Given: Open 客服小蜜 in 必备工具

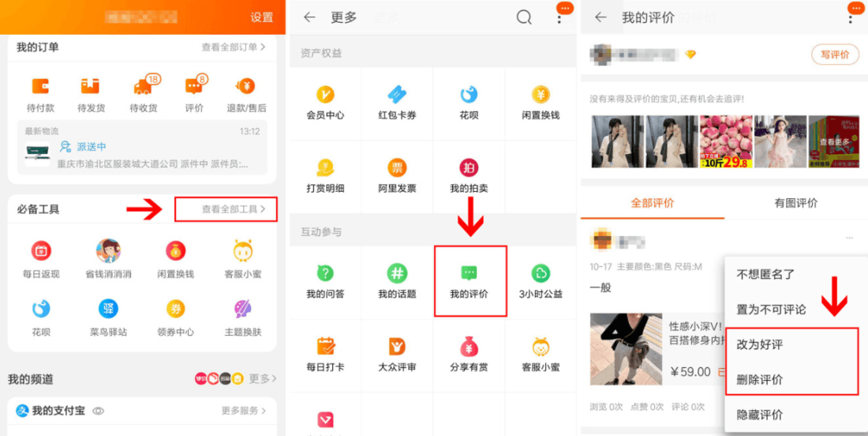Looking at the screenshot, I should [x=242, y=251].
